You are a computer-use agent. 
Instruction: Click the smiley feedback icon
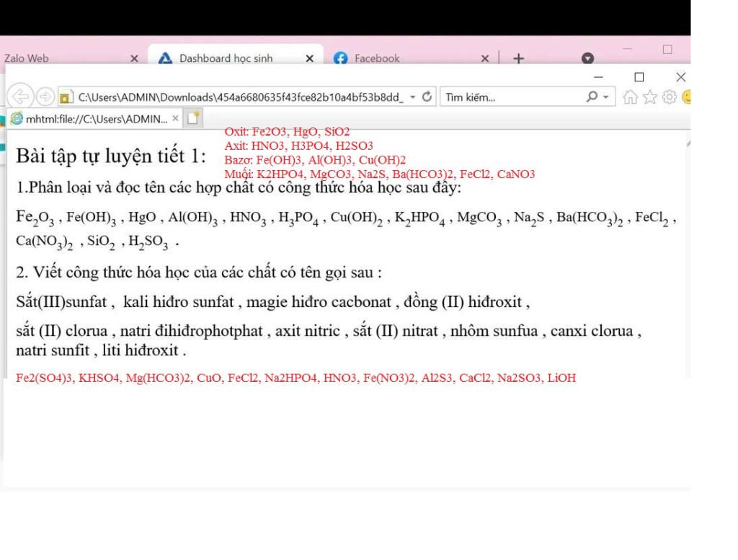[x=686, y=97]
